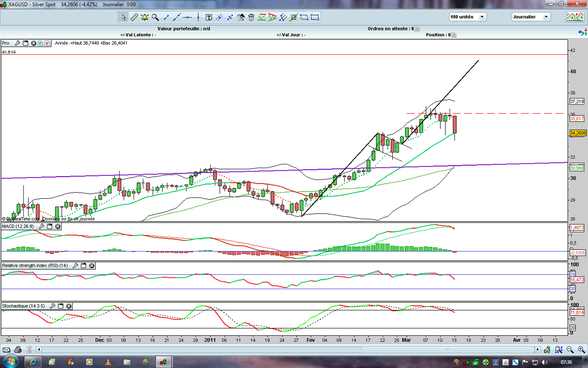Click the print icon at bottom left
This screenshot has height=368, width=588.
coord(17,350)
